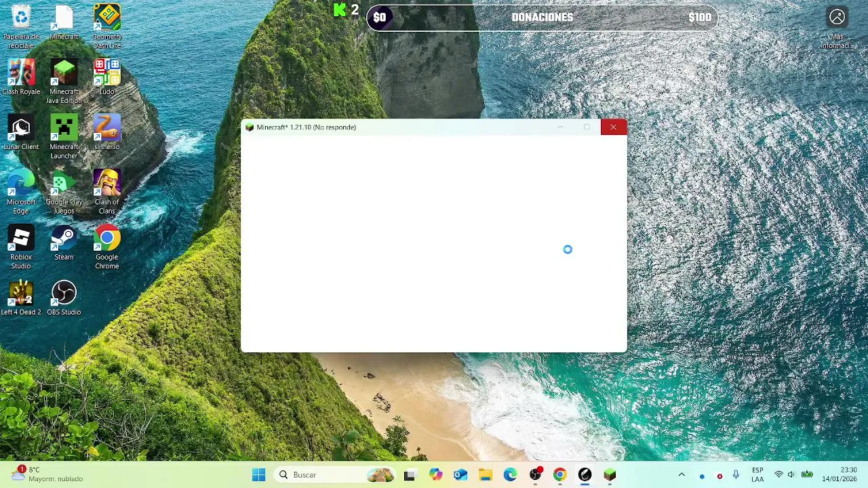Select the Ludo desktop shortcut
This screenshot has width=868, height=488.
pos(106,77)
